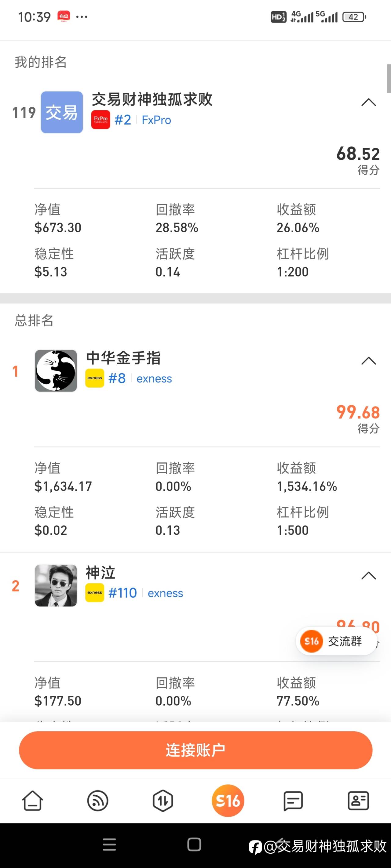Screen dimensions: 391x868
Task: Open the signal broadcast feed icon
Action: coord(97,800)
